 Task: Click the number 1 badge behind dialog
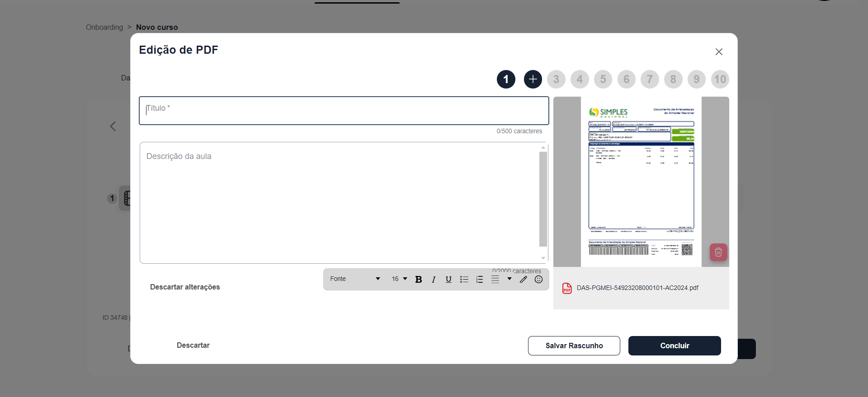point(112,198)
